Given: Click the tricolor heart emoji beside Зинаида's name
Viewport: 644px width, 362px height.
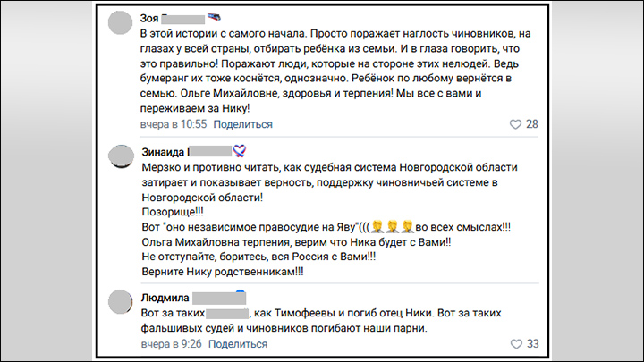Looking at the screenshot, I should pos(240,151).
